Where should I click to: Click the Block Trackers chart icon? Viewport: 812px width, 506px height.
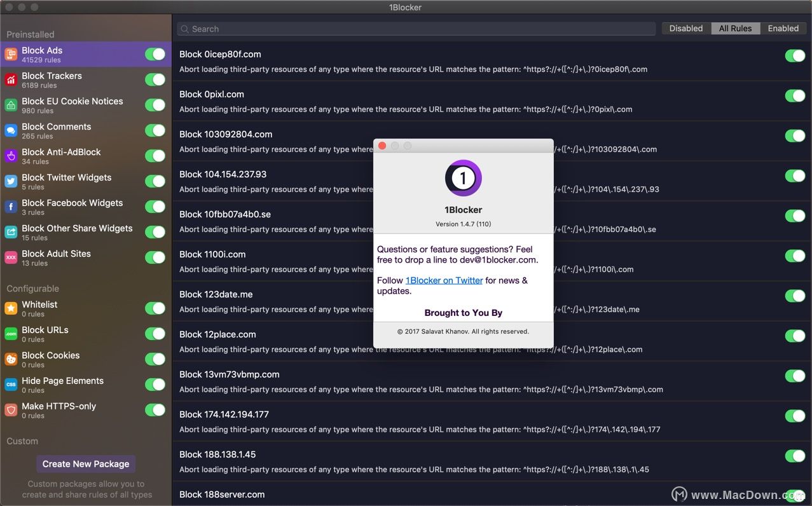pyautogui.click(x=11, y=79)
